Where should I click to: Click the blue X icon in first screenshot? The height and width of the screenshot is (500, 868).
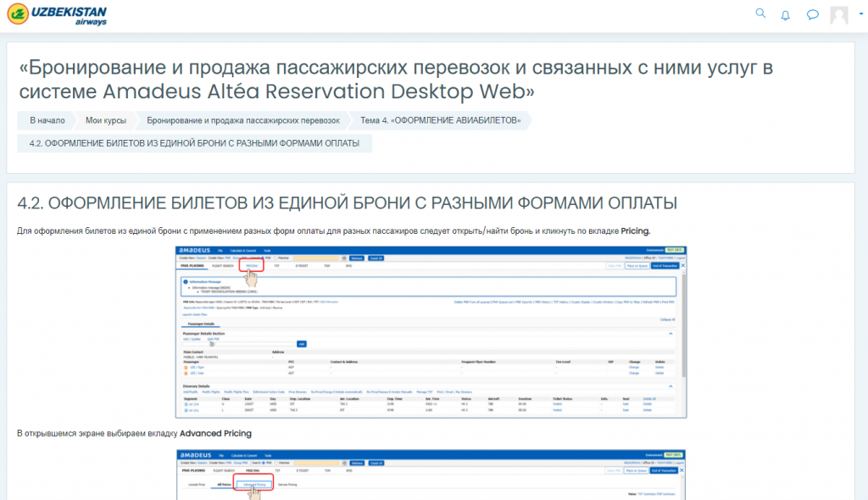tap(683, 266)
